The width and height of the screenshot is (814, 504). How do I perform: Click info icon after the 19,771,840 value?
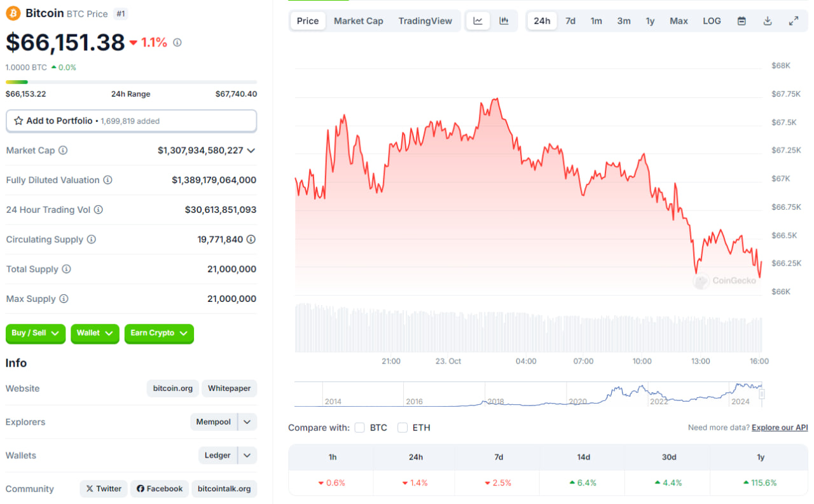(x=251, y=240)
